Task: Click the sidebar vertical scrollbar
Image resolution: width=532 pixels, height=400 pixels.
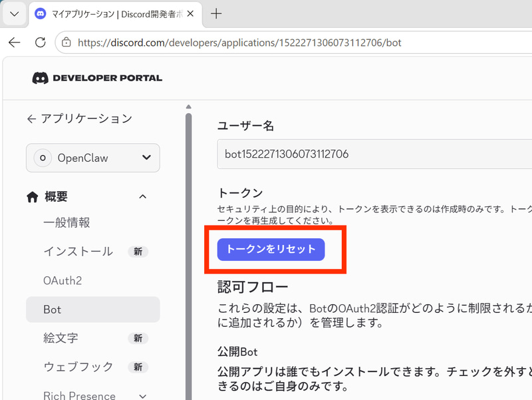Action: tap(189, 256)
